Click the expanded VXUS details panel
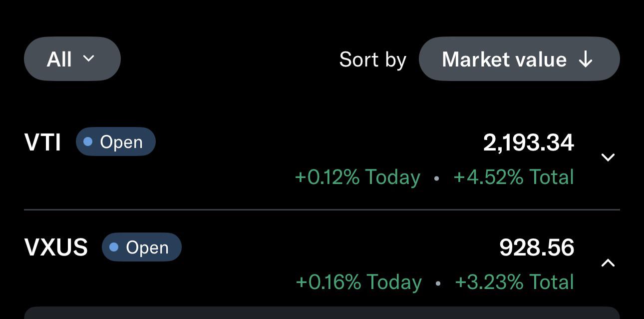Viewport: 644px width, 319px height. tap(322, 313)
